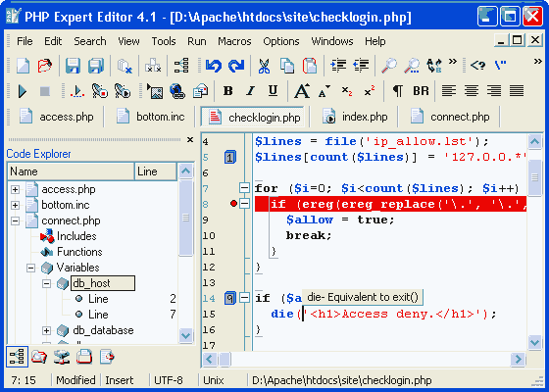Click the Code Explorer vertical scrollbar thumb
Image resolution: width=549 pixels, height=392 pixels.
point(186,218)
